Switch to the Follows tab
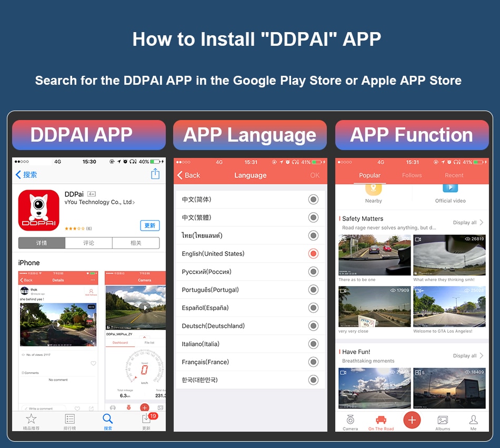 [412, 175]
